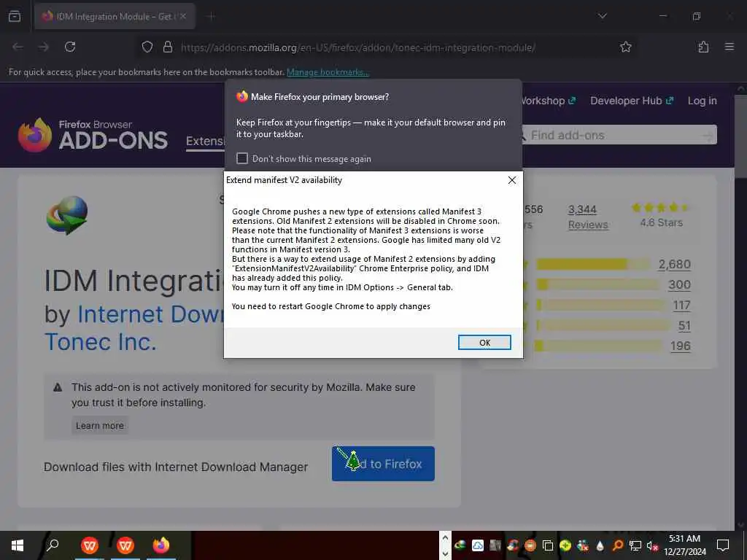Click the Add to Firefox button
The height and width of the screenshot is (560, 747).
(383, 463)
